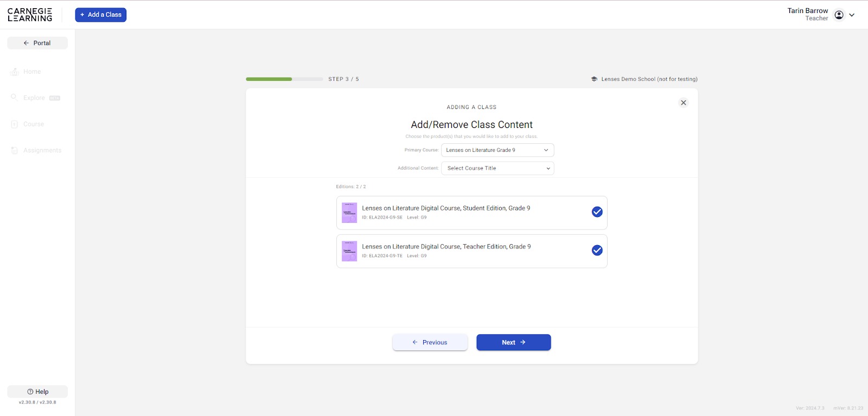The image size is (868, 416).
Task: Open the Explore sidebar item
Action: coord(34,98)
